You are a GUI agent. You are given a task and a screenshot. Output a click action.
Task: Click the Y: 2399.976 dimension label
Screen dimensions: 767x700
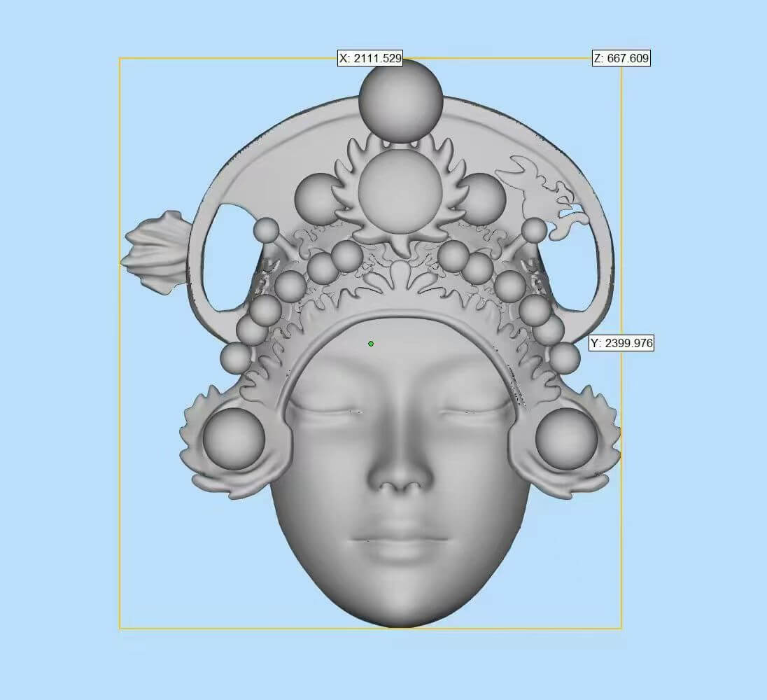click(x=621, y=343)
